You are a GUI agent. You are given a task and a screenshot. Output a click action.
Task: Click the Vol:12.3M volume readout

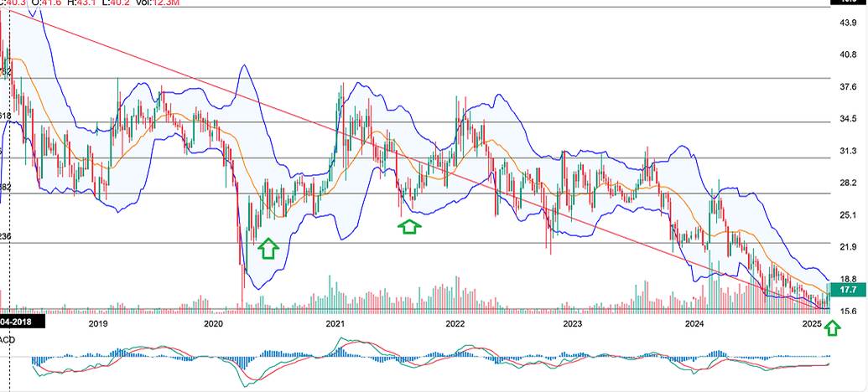[x=158, y=3]
